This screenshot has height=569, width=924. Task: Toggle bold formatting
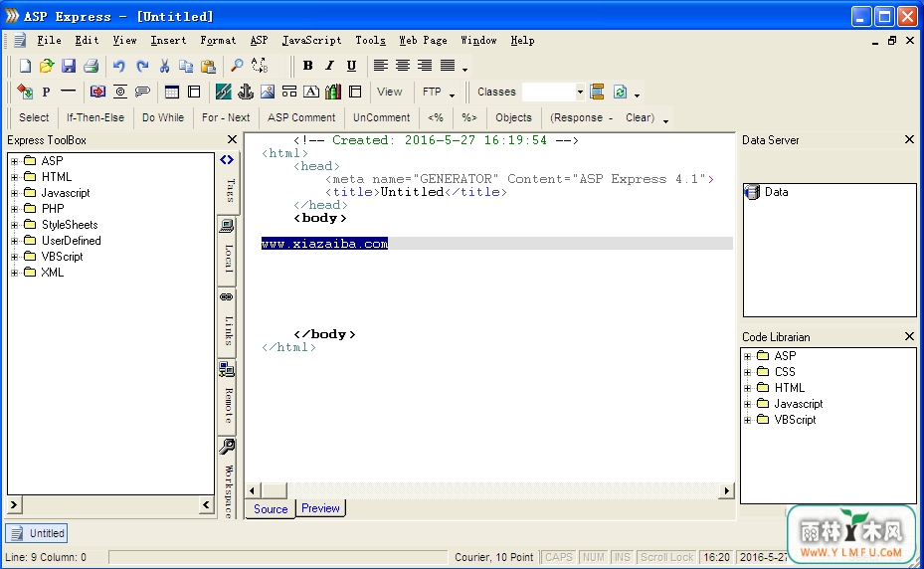click(307, 66)
